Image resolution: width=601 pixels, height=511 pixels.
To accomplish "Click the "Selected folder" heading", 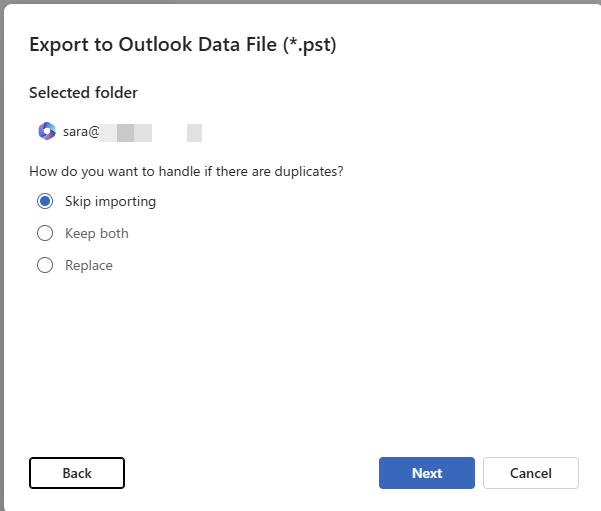I will (x=83, y=93).
